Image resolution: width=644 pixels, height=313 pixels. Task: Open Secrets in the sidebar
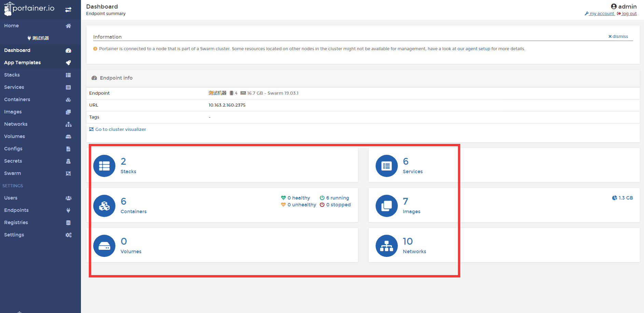[40, 161]
